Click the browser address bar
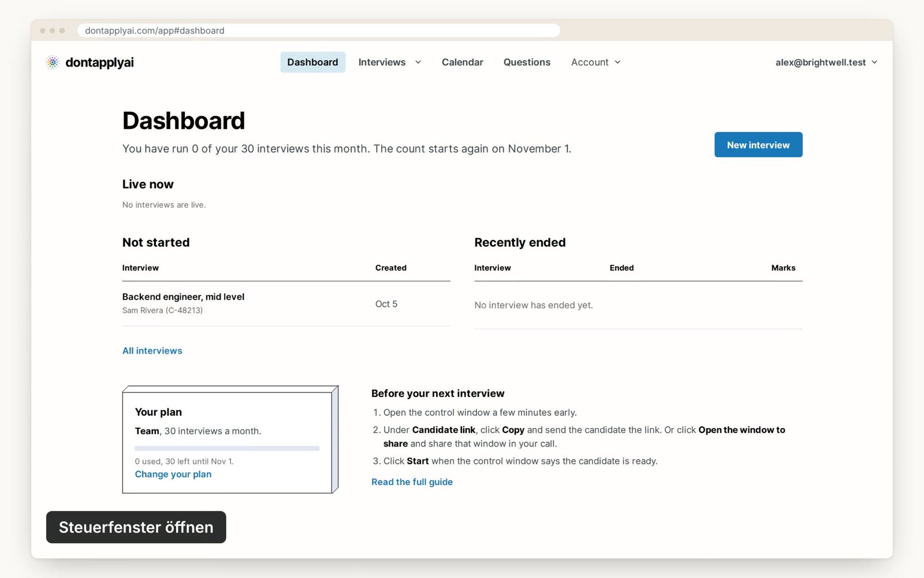This screenshot has width=924, height=578. click(x=319, y=31)
